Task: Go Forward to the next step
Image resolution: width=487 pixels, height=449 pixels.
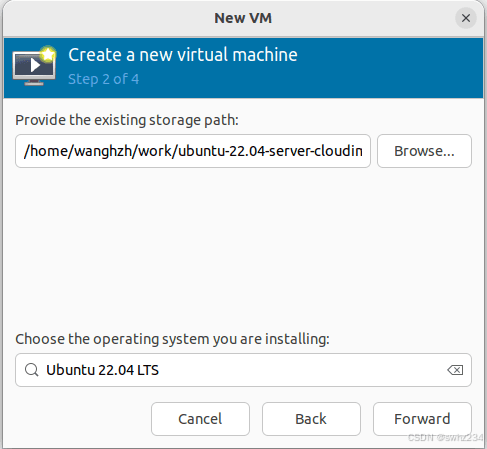Action: point(422,419)
